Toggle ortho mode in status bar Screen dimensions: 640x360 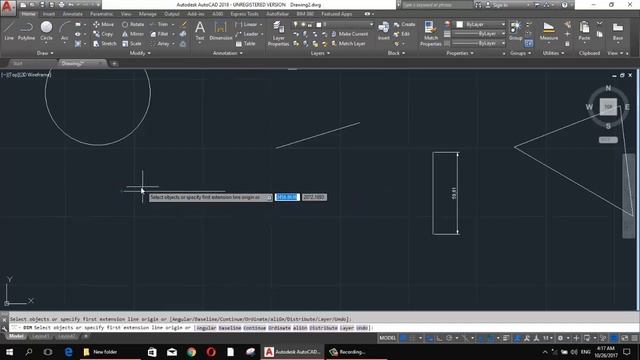click(x=439, y=338)
